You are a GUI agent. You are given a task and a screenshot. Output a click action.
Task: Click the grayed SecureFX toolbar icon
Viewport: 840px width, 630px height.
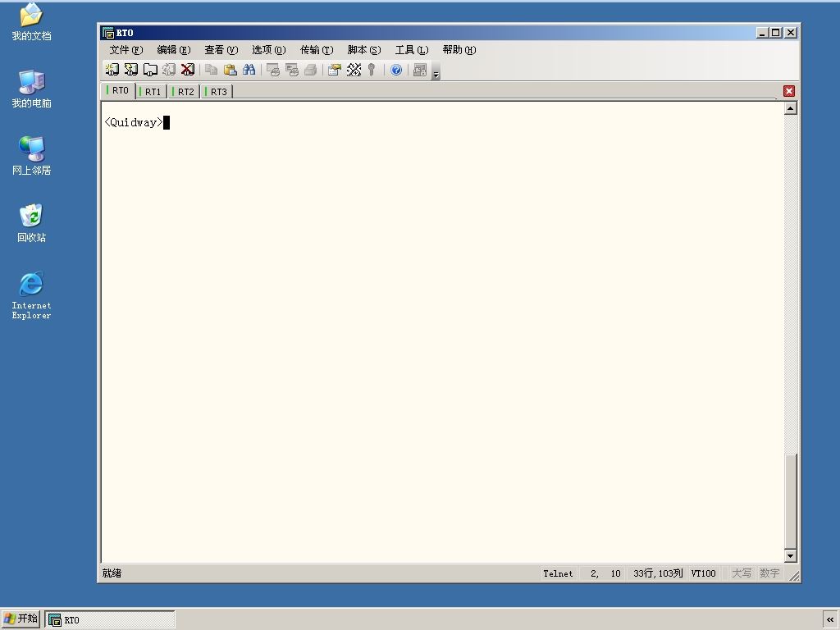click(x=420, y=70)
